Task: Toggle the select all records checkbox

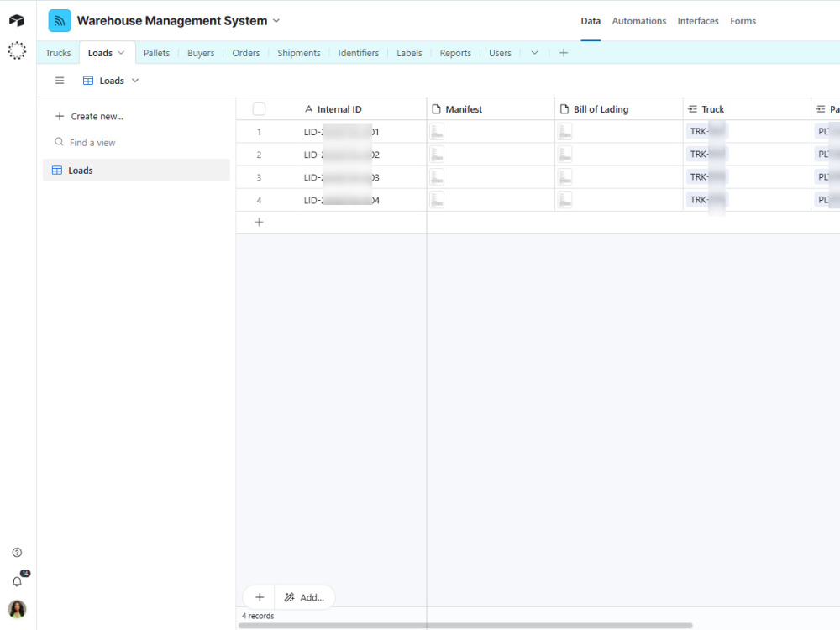Action: 259,108
